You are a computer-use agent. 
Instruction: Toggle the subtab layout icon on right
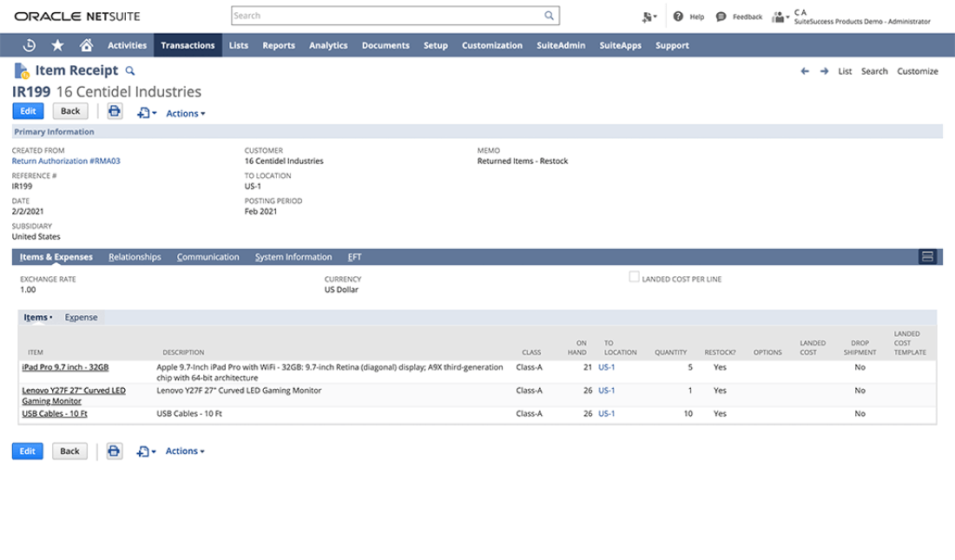(x=927, y=256)
